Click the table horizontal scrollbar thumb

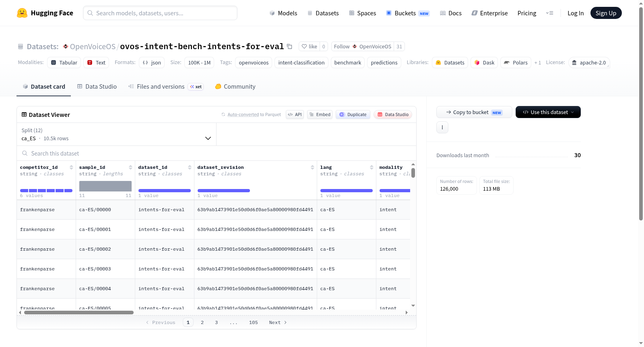79,312
